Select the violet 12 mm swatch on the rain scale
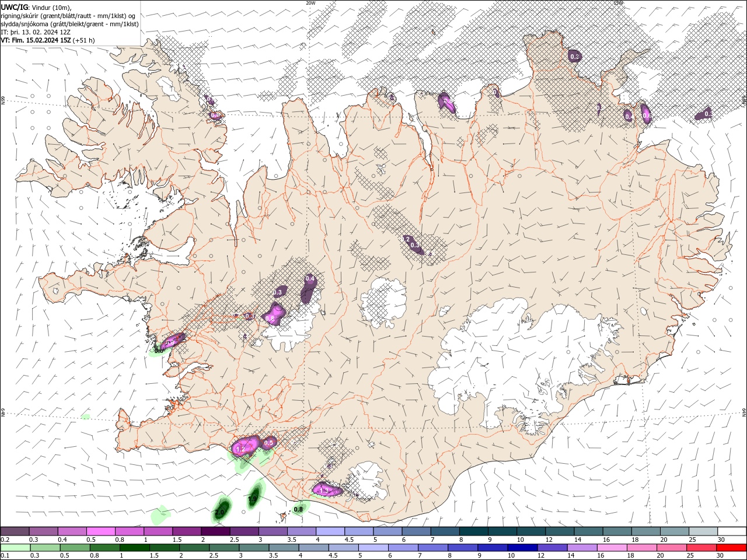This screenshot has height=560, width=747. (x=552, y=548)
